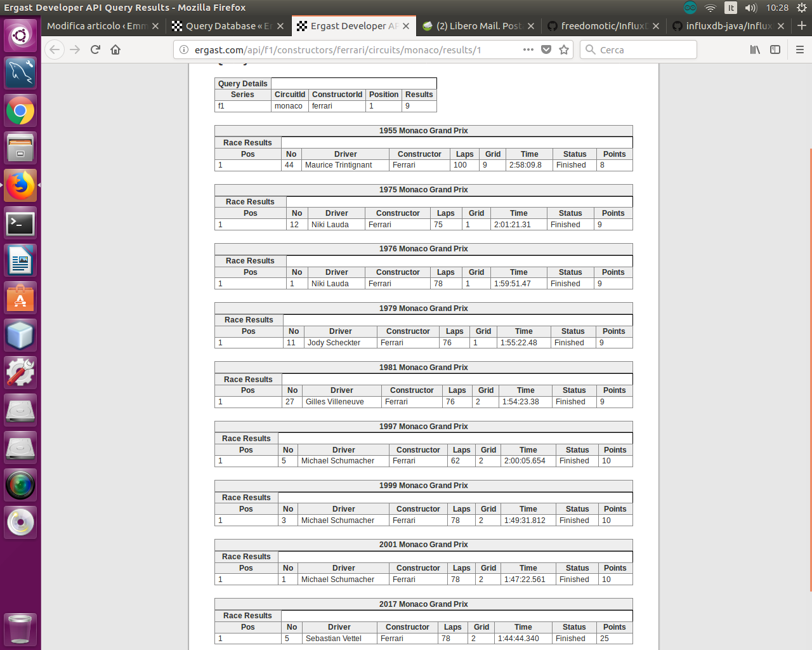Open Firefox Library icon
The height and width of the screenshot is (650, 812).
coord(755,50)
